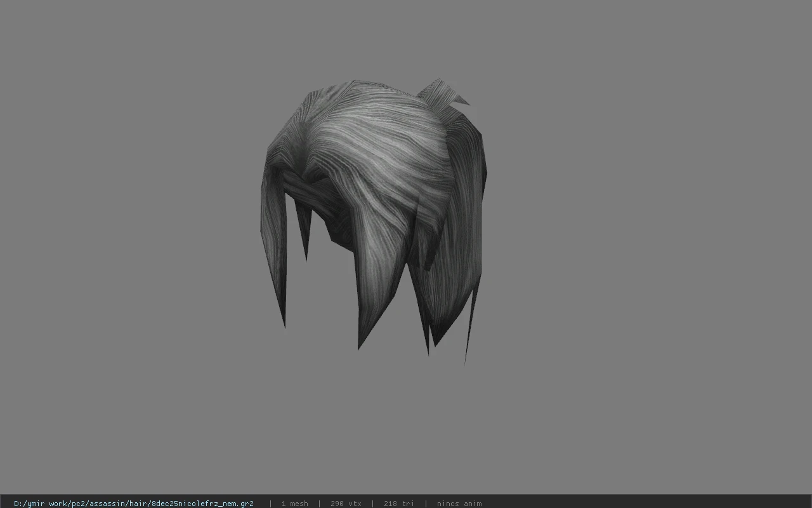Image resolution: width=812 pixels, height=508 pixels.
Task: Click the file path ending in 8dec25nicolefrz_nem.gr2
Action: (134, 504)
